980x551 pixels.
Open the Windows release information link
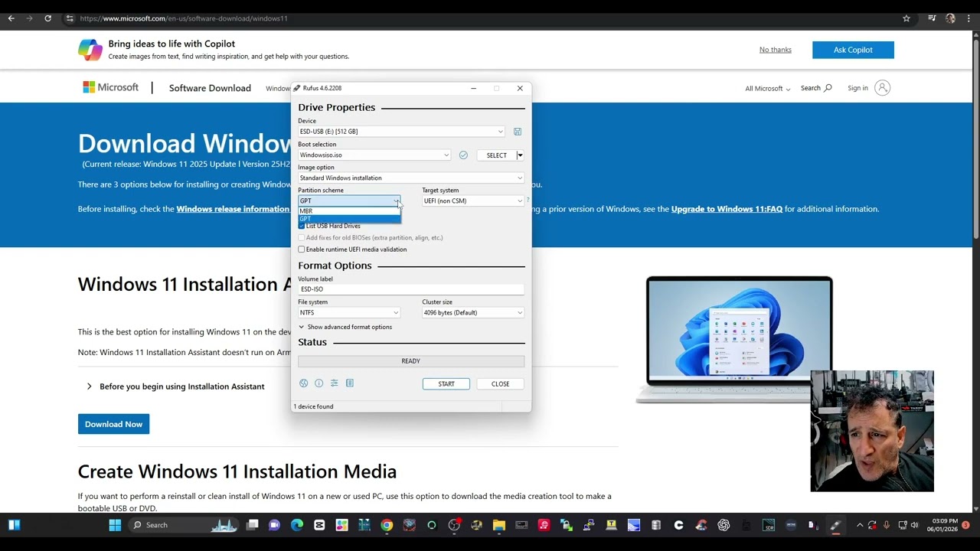(233, 209)
